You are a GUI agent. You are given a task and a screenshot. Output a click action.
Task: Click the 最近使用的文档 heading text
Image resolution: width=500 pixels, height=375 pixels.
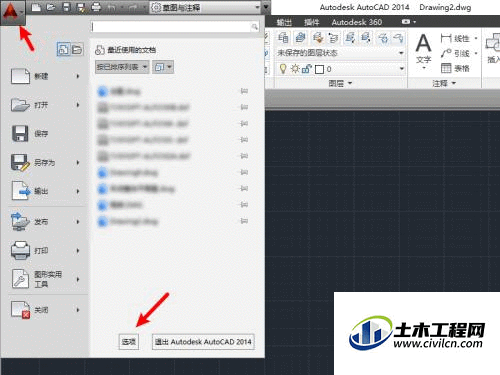click(132, 50)
